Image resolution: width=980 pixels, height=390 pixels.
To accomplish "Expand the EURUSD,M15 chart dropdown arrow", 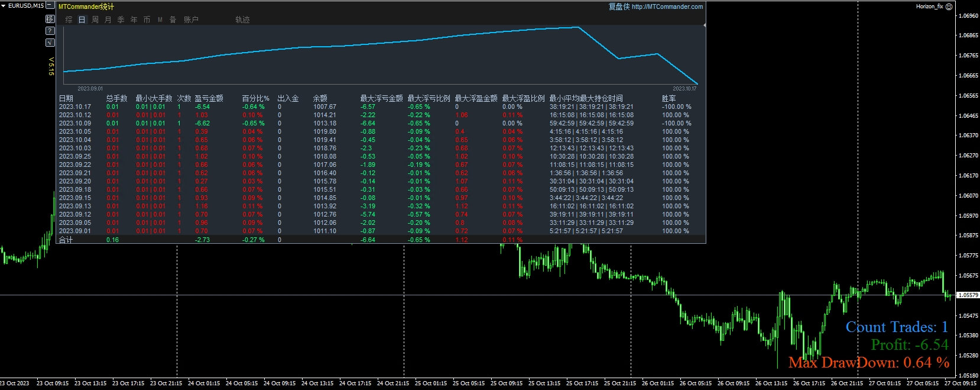I will 4,5.
